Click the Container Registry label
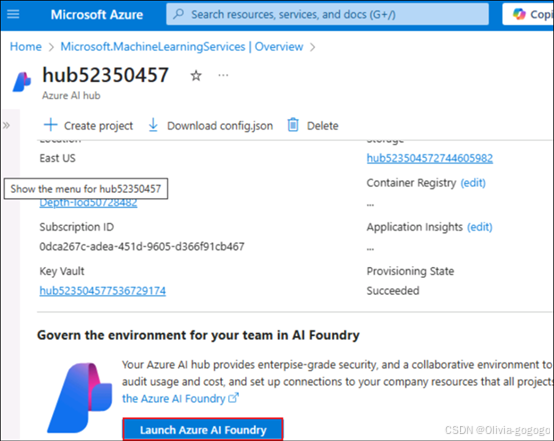 point(411,183)
